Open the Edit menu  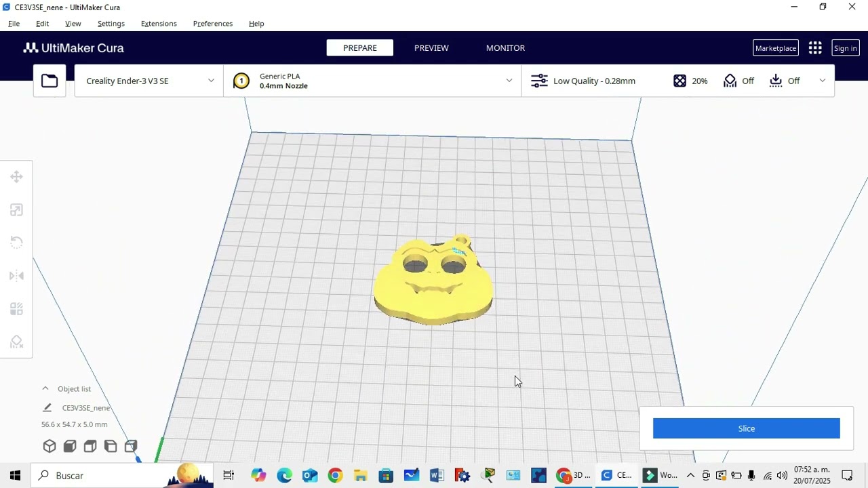(42, 24)
